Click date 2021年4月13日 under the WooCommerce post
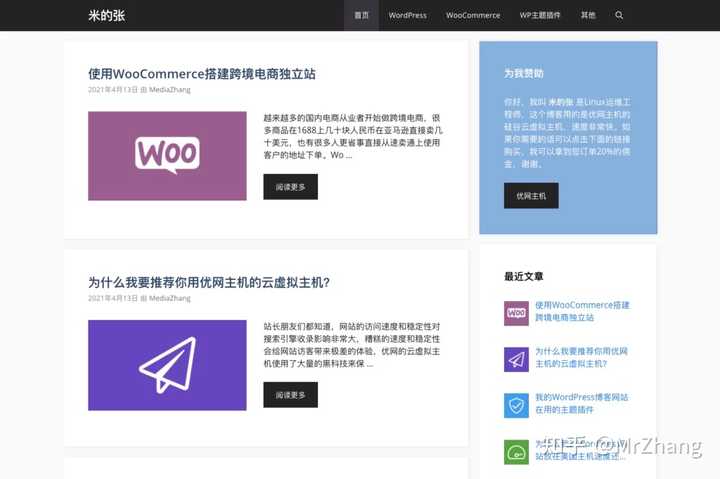Screen dimensions: 720x479 pos(113,90)
